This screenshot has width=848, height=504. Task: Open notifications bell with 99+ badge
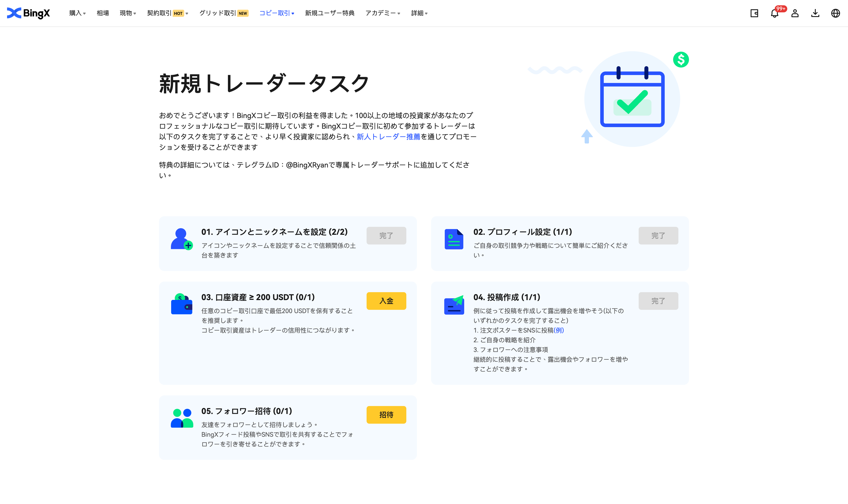coord(775,13)
